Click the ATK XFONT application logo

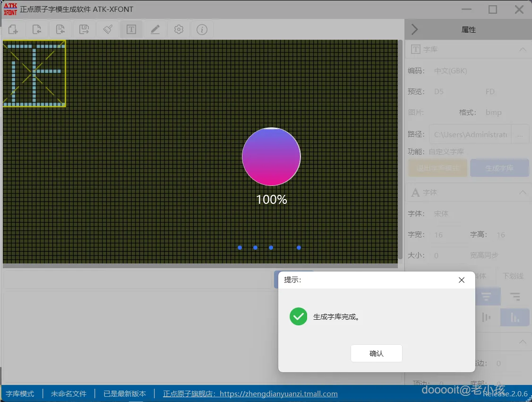tap(10, 9)
